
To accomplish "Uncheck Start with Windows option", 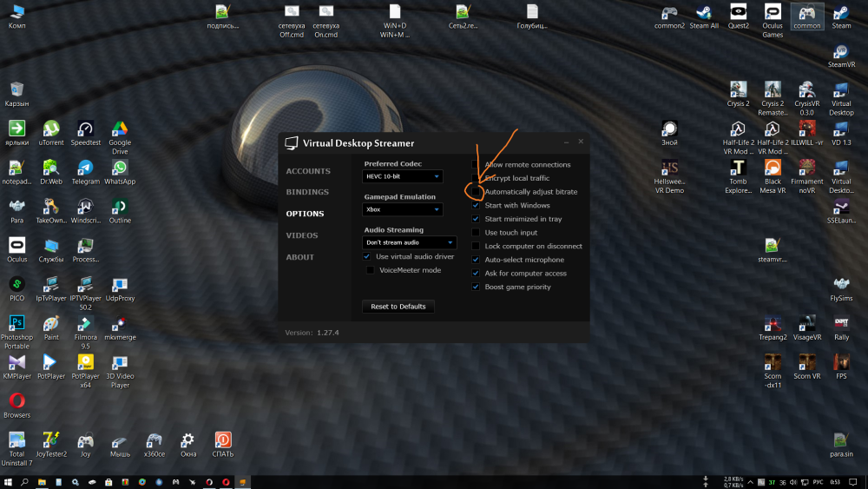I will point(476,205).
